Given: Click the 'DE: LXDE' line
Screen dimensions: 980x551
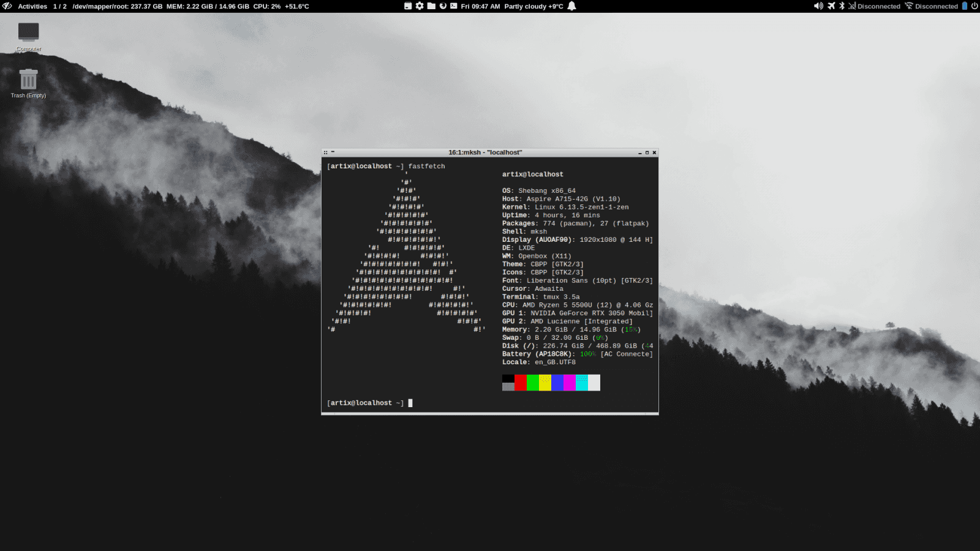Looking at the screenshot, I should (519, 248).
